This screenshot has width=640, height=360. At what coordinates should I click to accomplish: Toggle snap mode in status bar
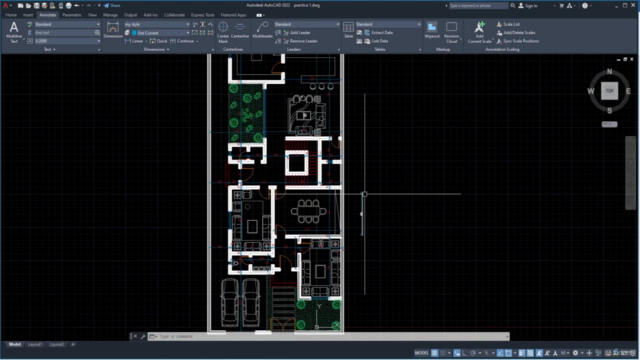tap(443, 353)
